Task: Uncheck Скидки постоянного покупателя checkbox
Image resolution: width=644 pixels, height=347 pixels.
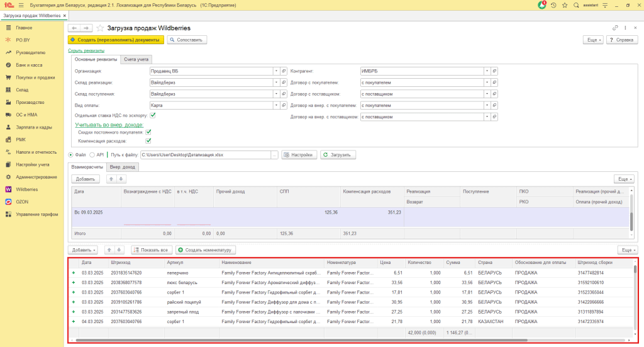Action: tap(148, 132)
